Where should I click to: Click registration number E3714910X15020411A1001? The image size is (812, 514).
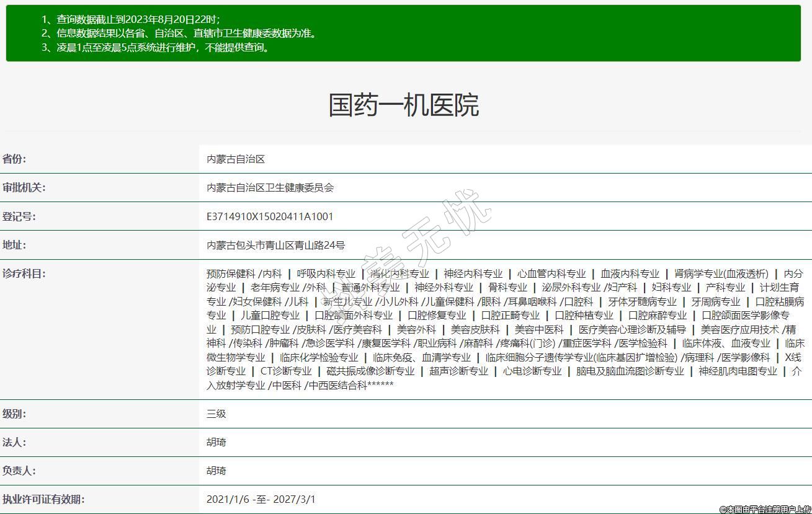(270, 216)
